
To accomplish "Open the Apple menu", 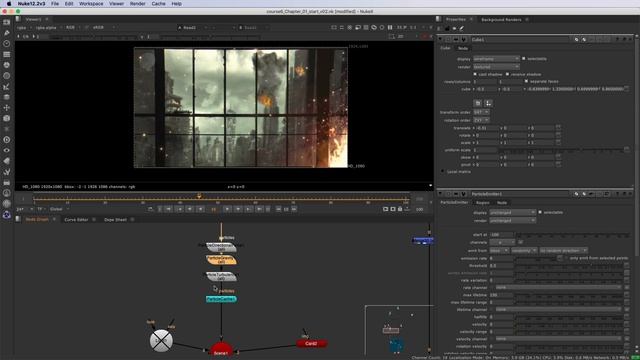I will pyautogui.click(x=9, y=4).
